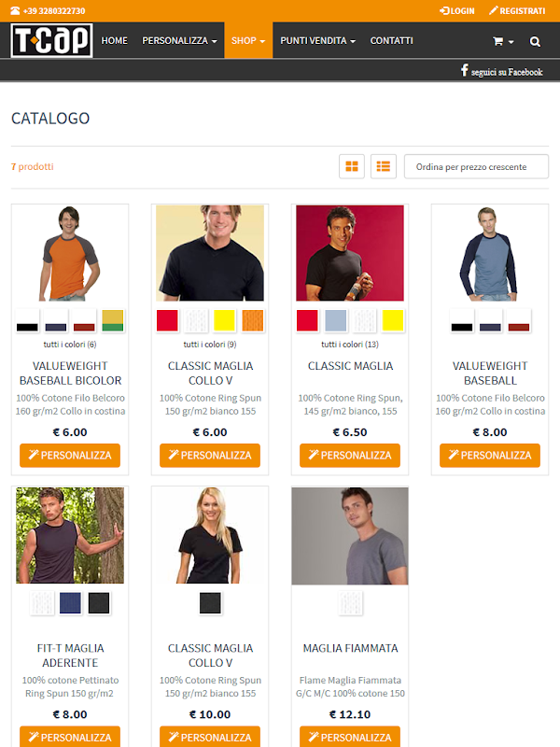560x747 pixels.
Task: Select blue swatch for Fit-T Maglia Aderente
Action: point(71,602)
